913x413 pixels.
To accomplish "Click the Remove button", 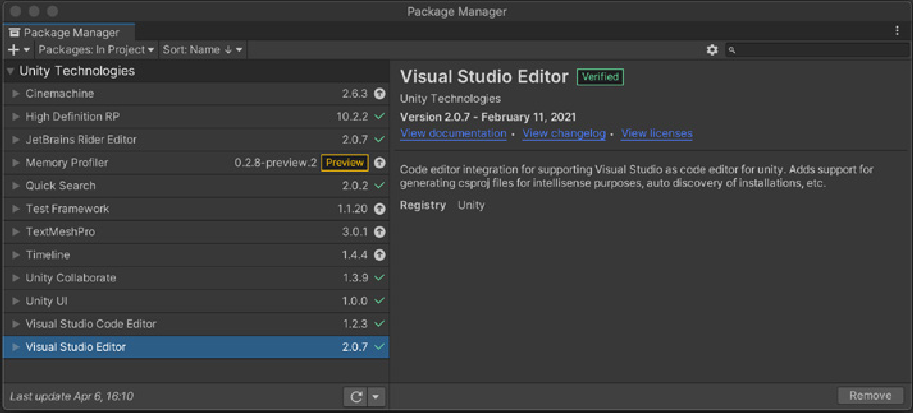I will pos(870,396).
